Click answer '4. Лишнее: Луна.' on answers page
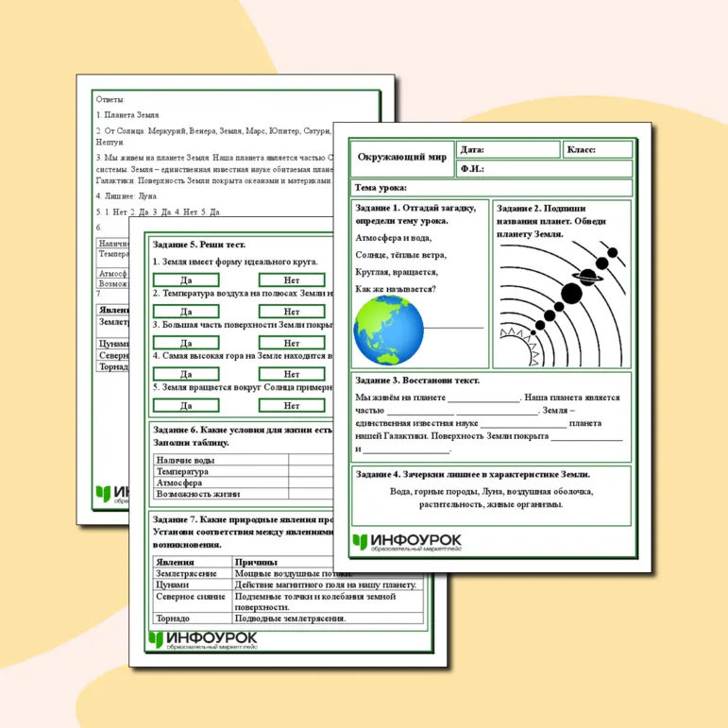728x728 pixels. 127,196
